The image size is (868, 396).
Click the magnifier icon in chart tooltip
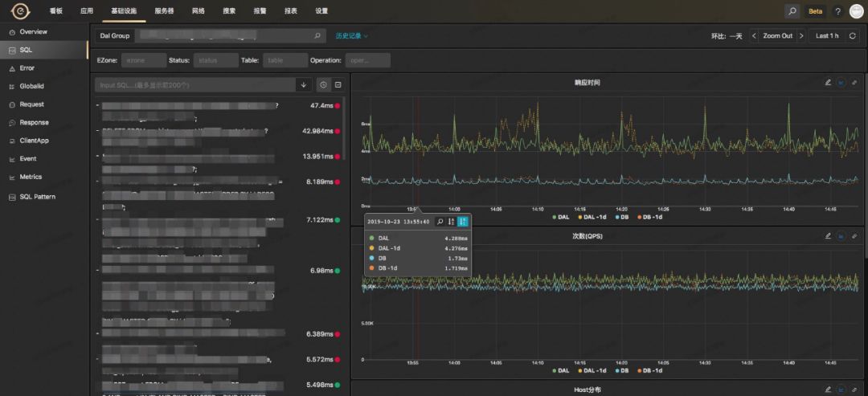[440, 221]
